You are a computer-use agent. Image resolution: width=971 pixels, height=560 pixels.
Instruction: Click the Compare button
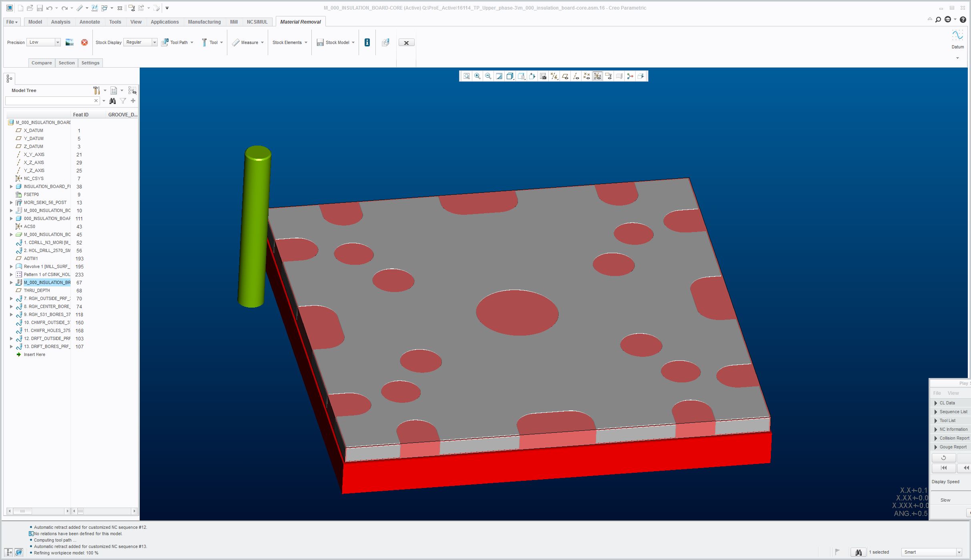click(x=41, y=63)
